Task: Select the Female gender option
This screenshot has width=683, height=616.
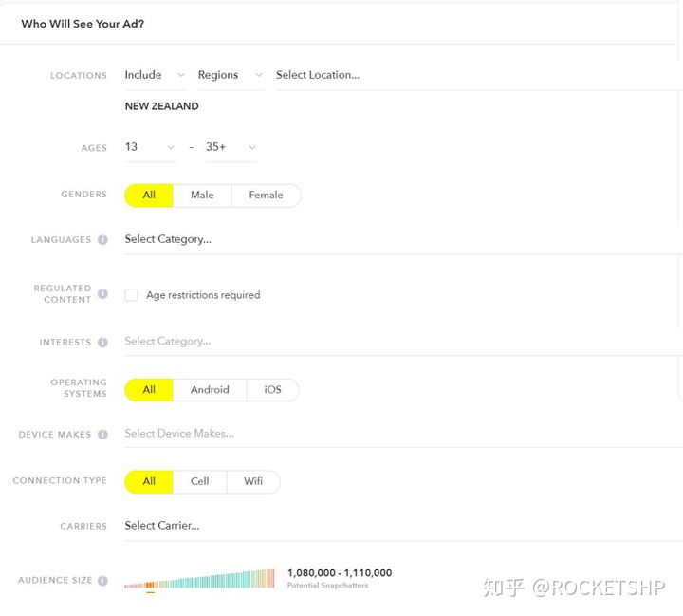Action: [267, 196]
